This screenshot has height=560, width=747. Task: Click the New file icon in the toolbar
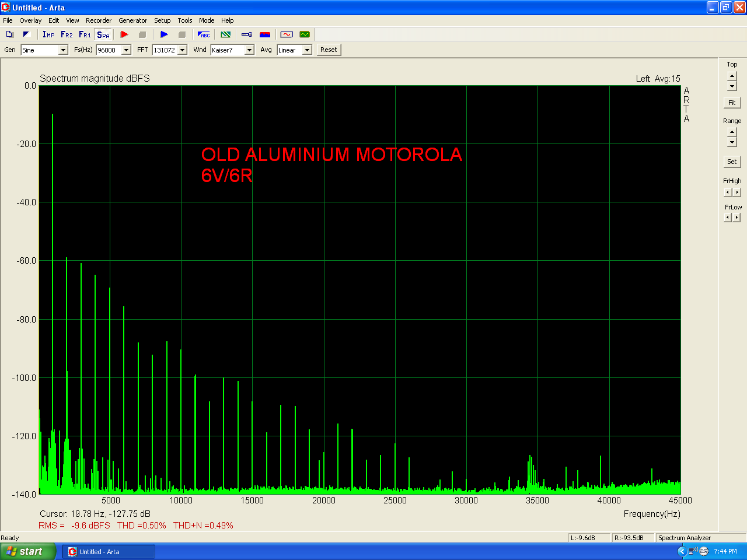[9, 34]
